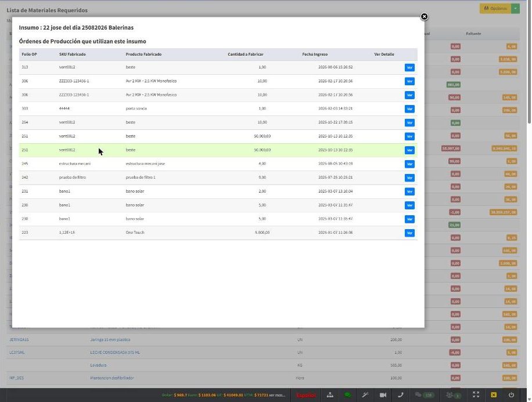Open the conversations counter icon in bottom bar
The image size is (532, 402).
pos(425,395)
